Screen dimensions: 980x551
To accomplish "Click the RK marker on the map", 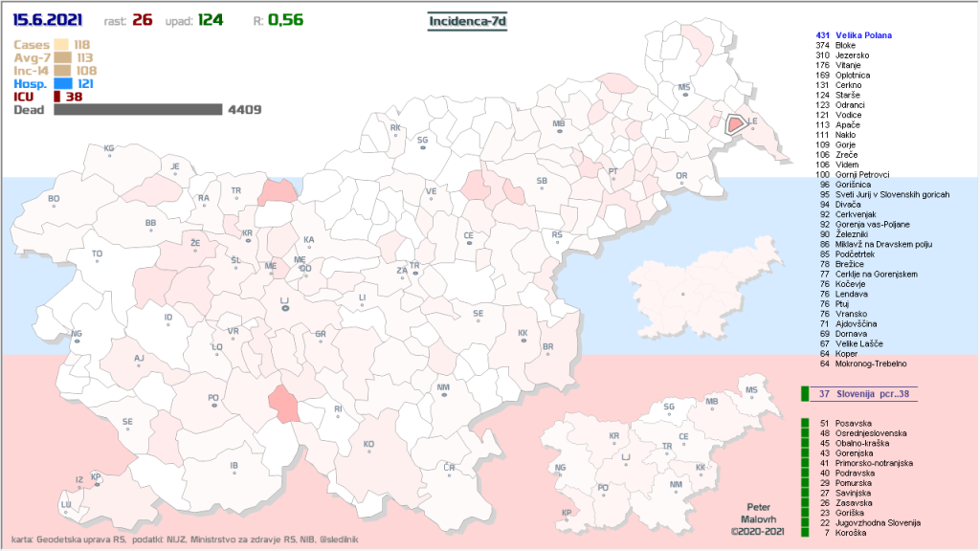I will [394, 129].
